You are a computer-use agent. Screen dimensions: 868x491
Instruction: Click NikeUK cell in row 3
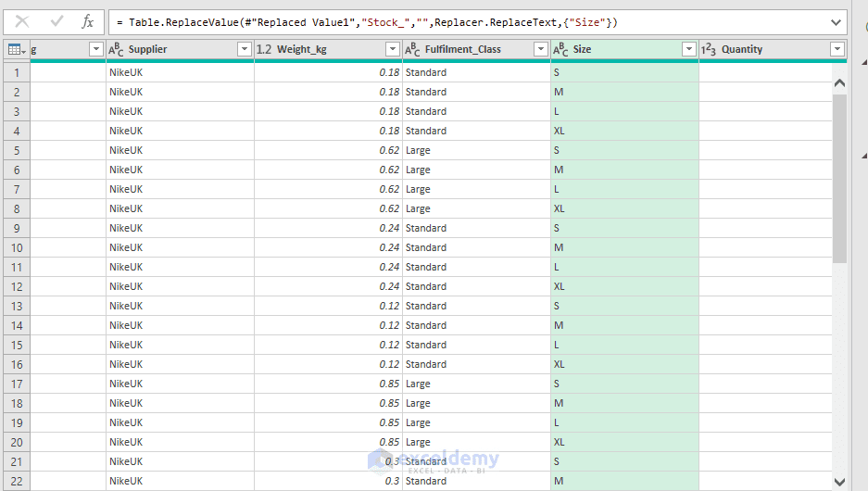click(180, 111)
